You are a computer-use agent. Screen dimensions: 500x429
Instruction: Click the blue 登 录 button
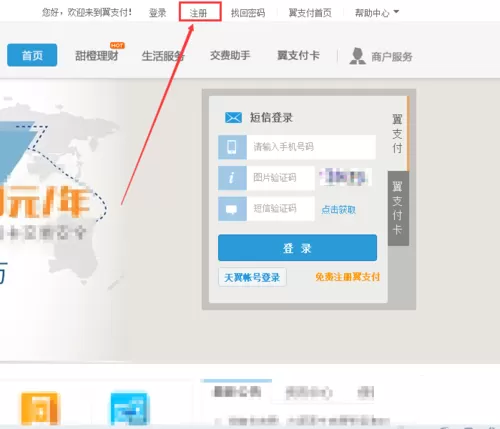tap(297, 248)
